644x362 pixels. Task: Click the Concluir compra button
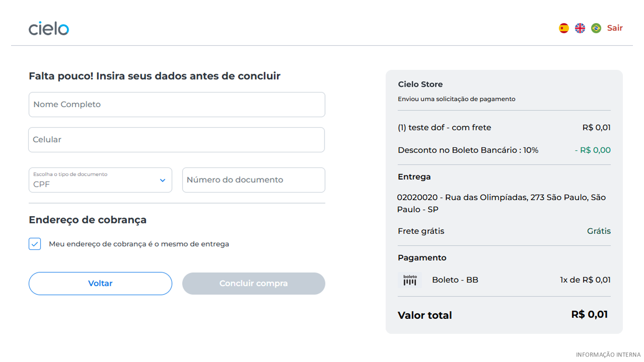(254, 284)
